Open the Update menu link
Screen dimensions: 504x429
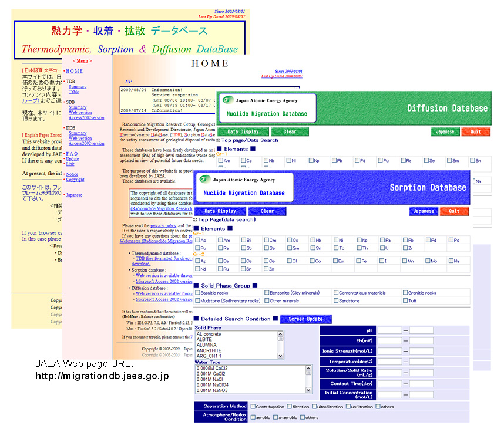pos(72,159)
